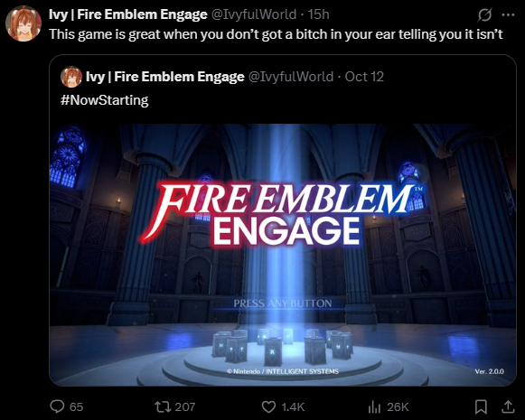Click the main tweet text
Image resolution: width=525 pixels, height=420 pixels.
click(x=276, y=34)
